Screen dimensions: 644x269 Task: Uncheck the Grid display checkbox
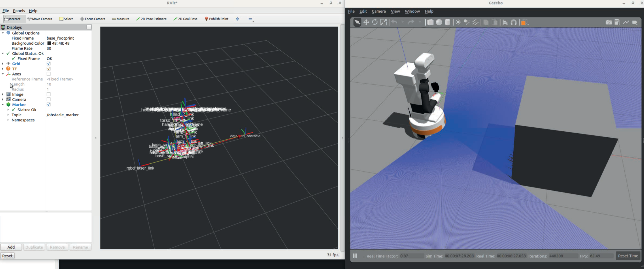pyautogui.click(x=49, y=64)
